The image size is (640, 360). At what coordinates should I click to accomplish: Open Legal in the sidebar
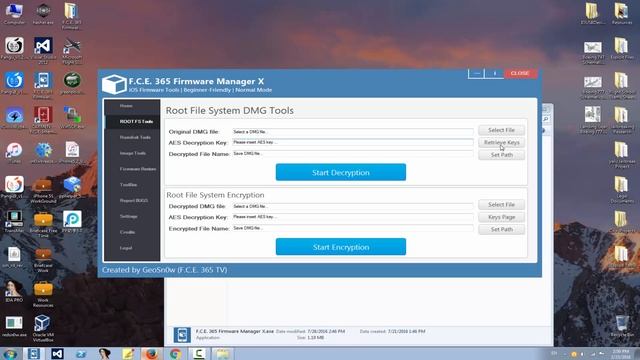(132, 248)
